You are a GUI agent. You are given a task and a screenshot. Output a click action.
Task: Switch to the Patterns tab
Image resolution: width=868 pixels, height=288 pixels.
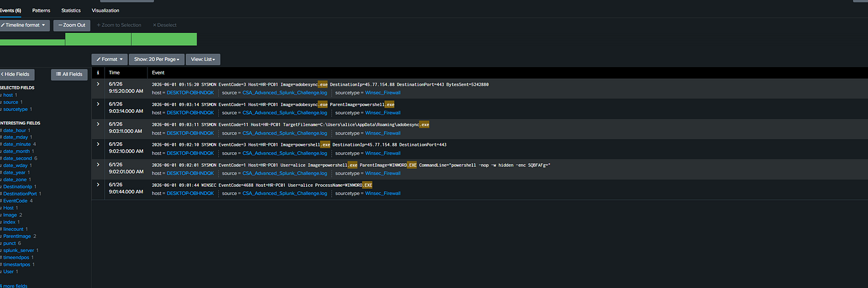point(42,11)
